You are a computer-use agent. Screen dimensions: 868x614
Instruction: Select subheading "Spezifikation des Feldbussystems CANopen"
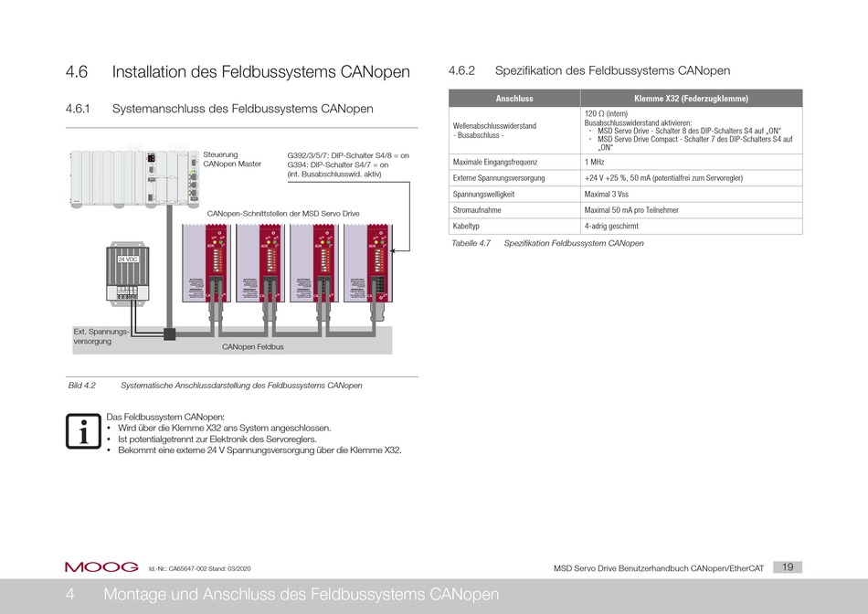pyautogui.click(x=612, y=70)
